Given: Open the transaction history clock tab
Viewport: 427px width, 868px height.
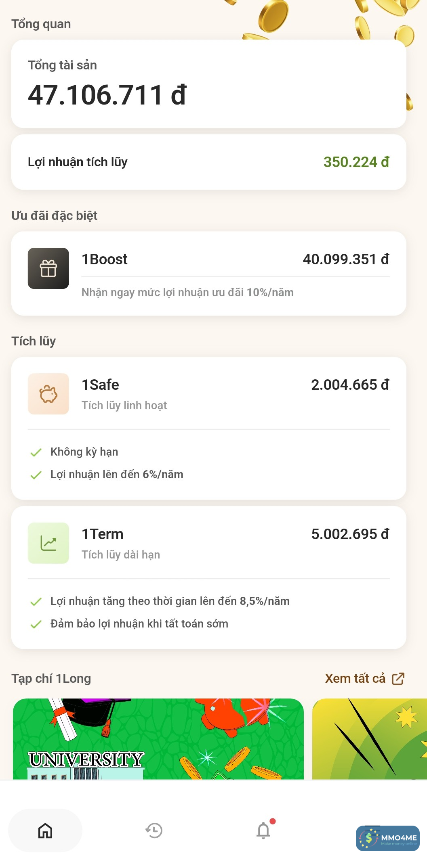Looking at the screenshot, I should point(154,831).
